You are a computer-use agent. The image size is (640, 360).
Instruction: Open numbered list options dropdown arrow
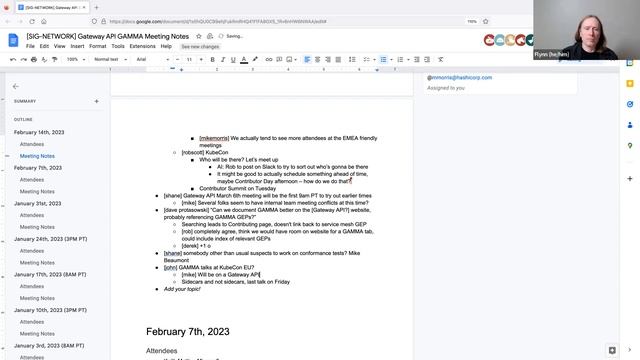[x=408, y=60]
